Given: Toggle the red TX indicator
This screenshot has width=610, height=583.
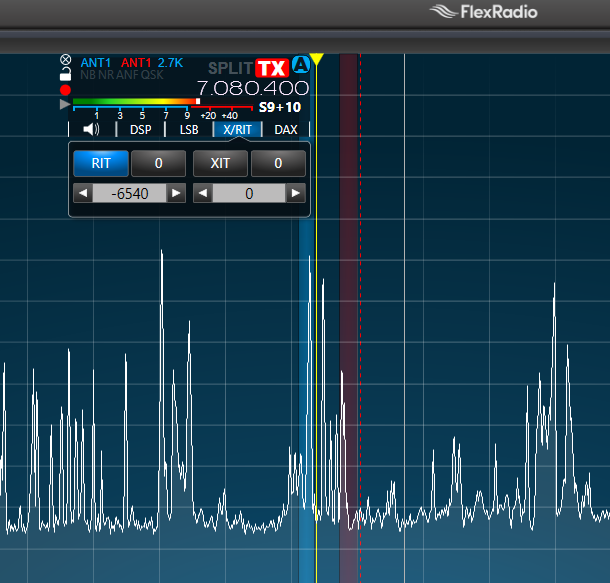Looking at the screenshot, I should [272, 68].
